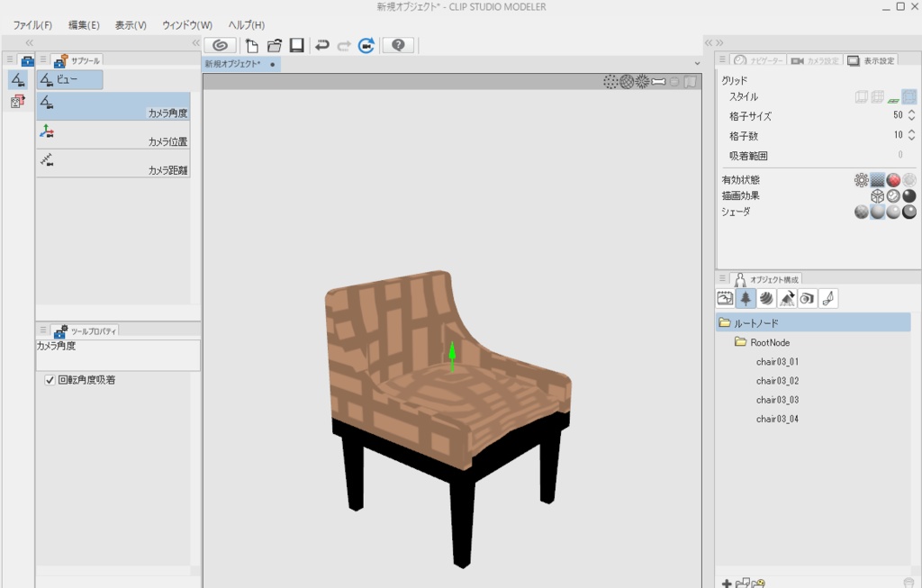Open help with the question mark icon
The image size is (922, 588).
[398, 45]
